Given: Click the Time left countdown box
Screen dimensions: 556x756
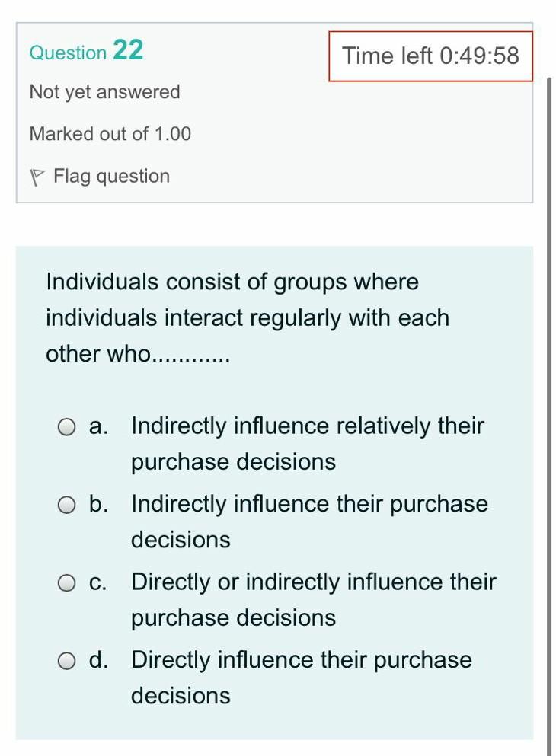Looking at the screenshot, I should coord(430,56).
